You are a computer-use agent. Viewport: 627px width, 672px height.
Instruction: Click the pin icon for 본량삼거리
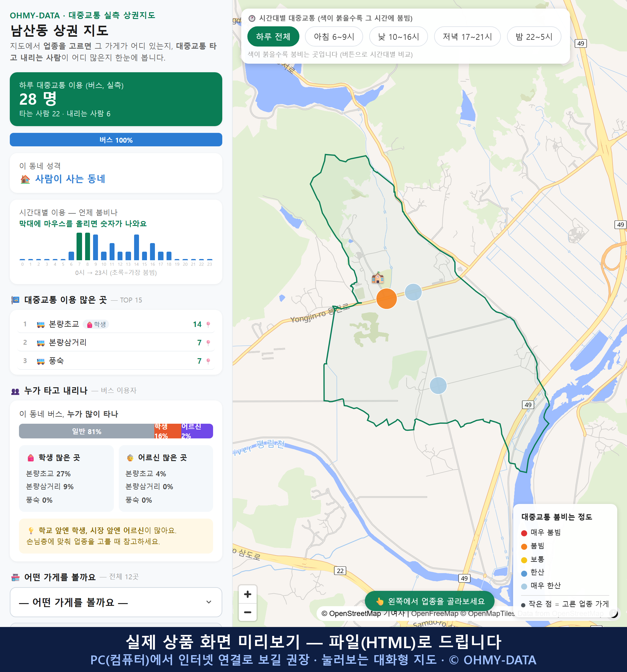coord(208,343)
